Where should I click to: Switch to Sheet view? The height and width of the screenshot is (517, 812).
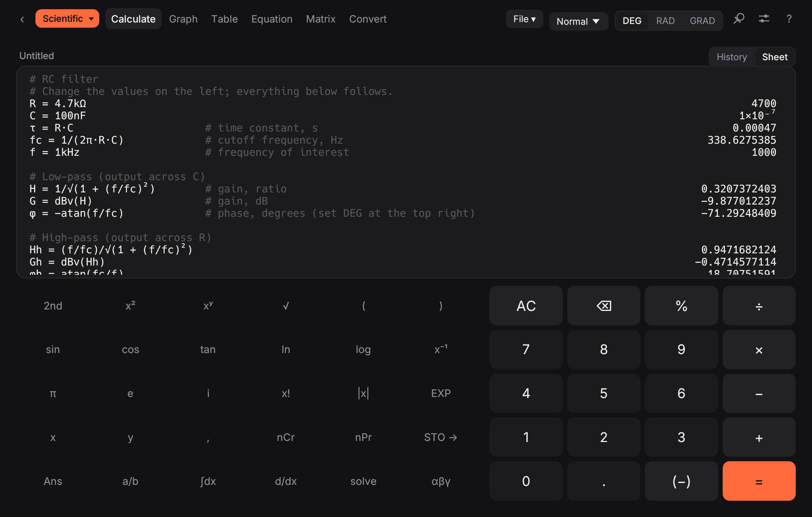[x=775, y=57]
